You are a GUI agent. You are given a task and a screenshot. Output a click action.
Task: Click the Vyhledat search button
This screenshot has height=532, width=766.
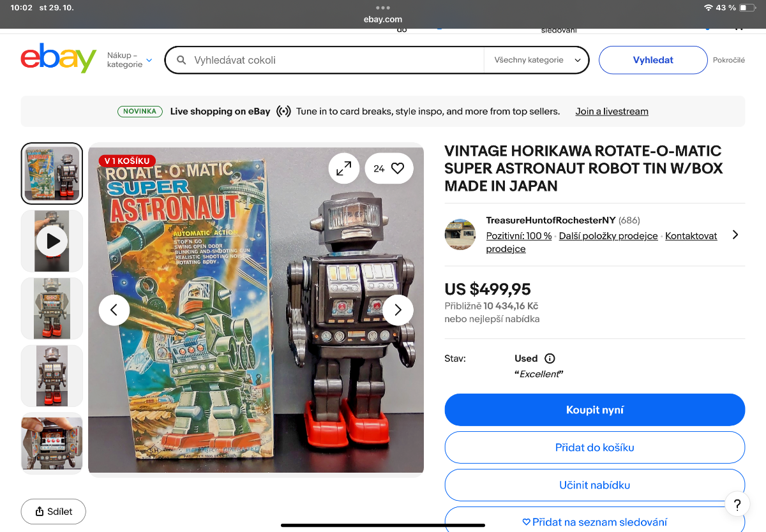[x=653, y=60]
